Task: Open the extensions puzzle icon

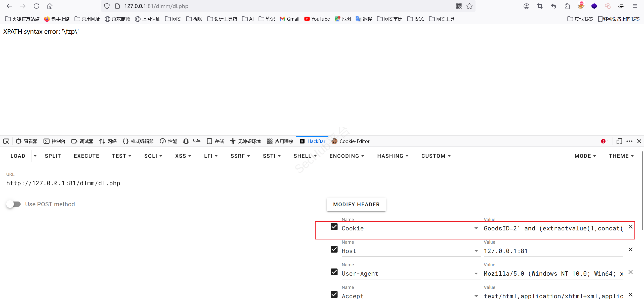Action: tap(567, 6)
